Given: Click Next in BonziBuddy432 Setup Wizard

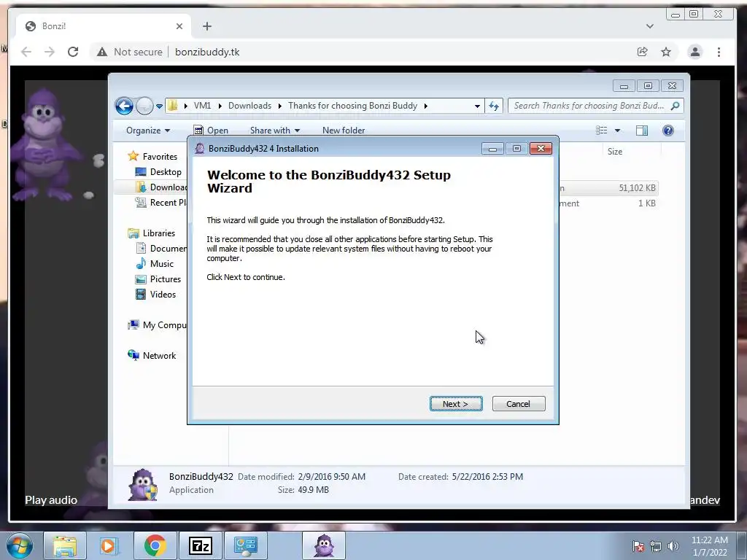Looking at the screenshot, I should (x=456, y=404).
